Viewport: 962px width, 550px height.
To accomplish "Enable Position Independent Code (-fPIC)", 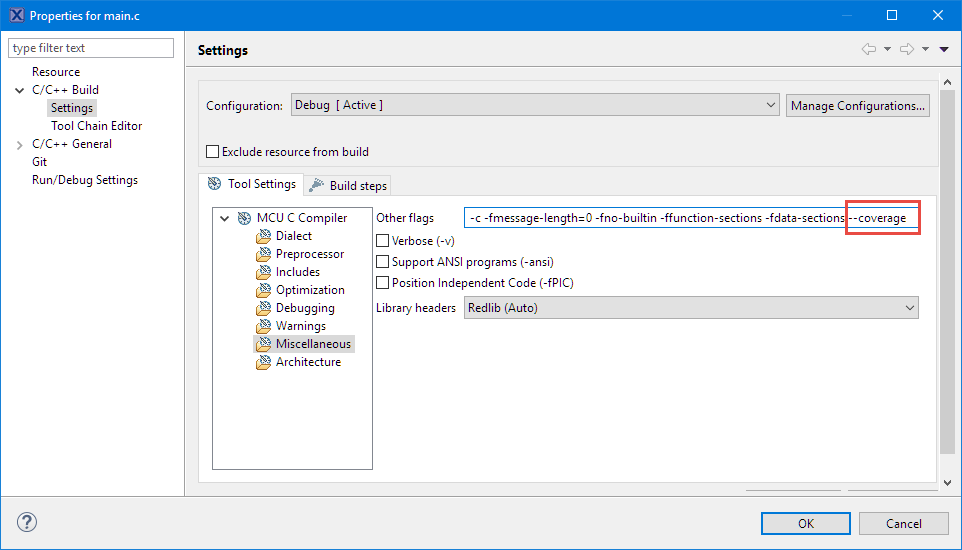I will 383,283.
